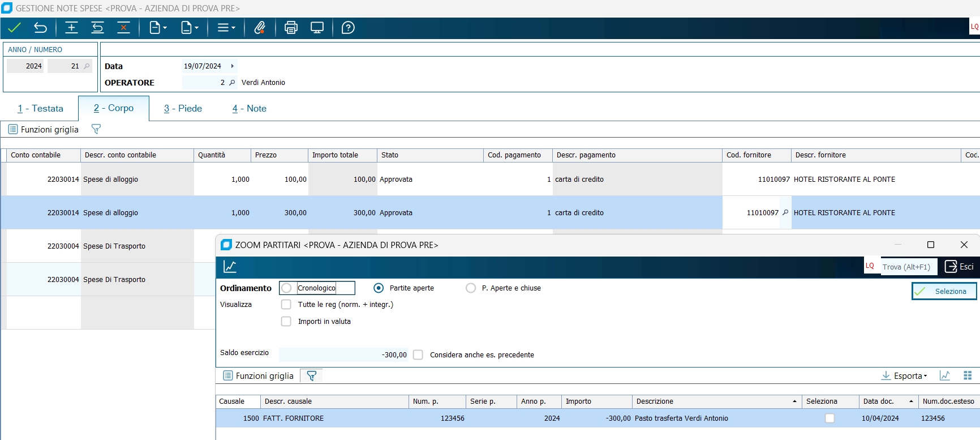980x440 pixels.
Task: Choose the P. Aperte e chiuse option
Action: click(x=471, y=288)
